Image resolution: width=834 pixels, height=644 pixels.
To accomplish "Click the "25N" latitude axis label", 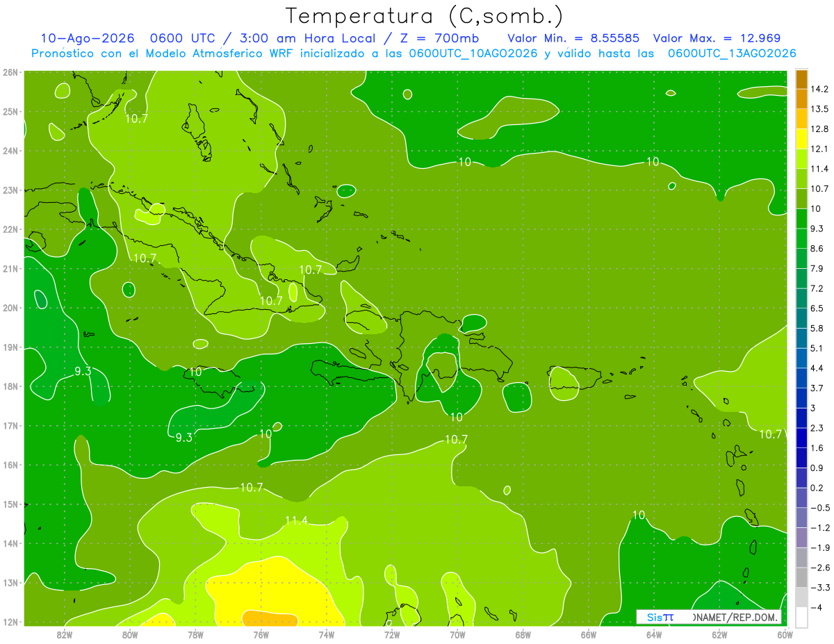I will tap(10, 111).
